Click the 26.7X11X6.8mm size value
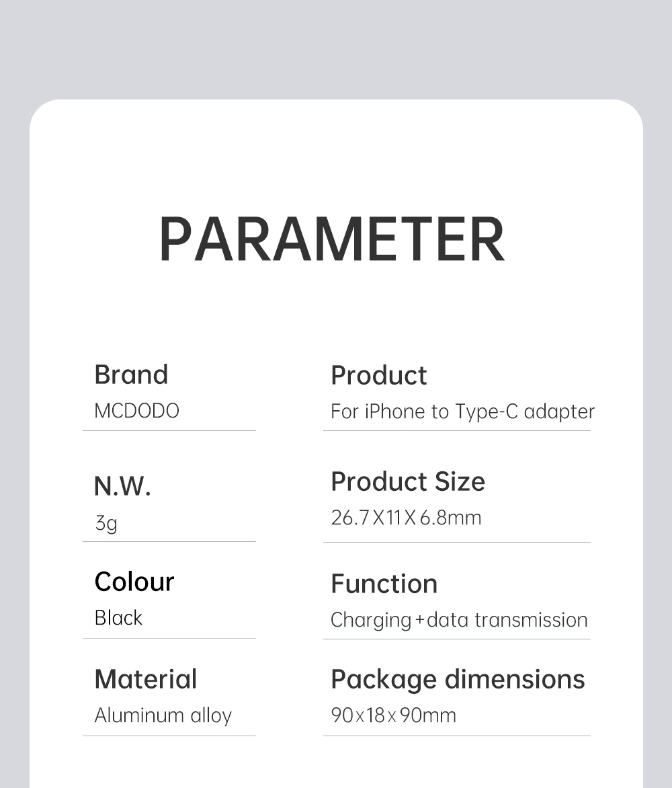 click(406, 518)
